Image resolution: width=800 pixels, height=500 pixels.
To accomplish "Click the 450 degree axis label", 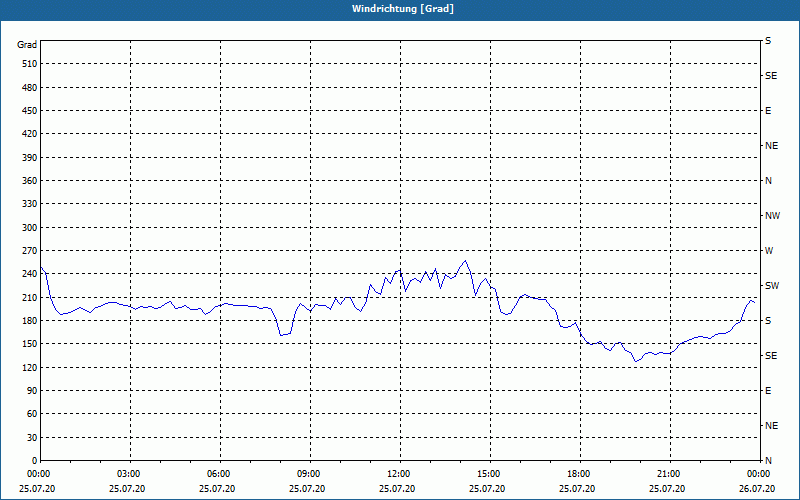I will (x=30, y=111).
